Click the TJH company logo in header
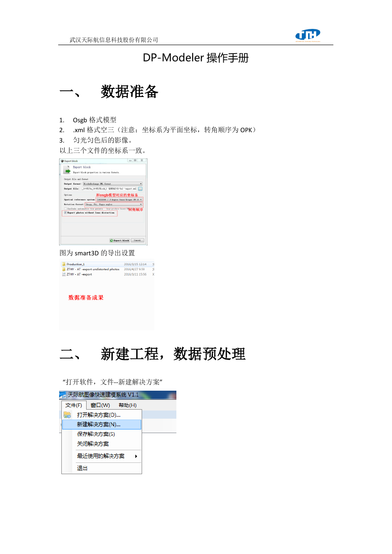 (x=308, y=35)
